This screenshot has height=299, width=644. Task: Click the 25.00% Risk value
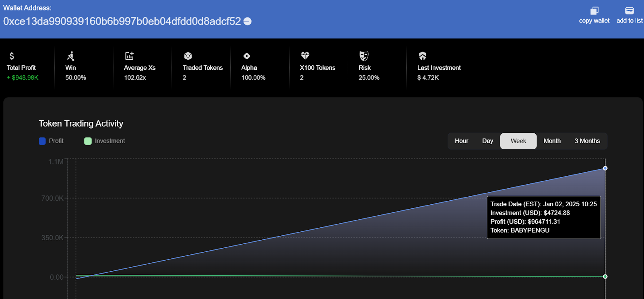(369, 78)
